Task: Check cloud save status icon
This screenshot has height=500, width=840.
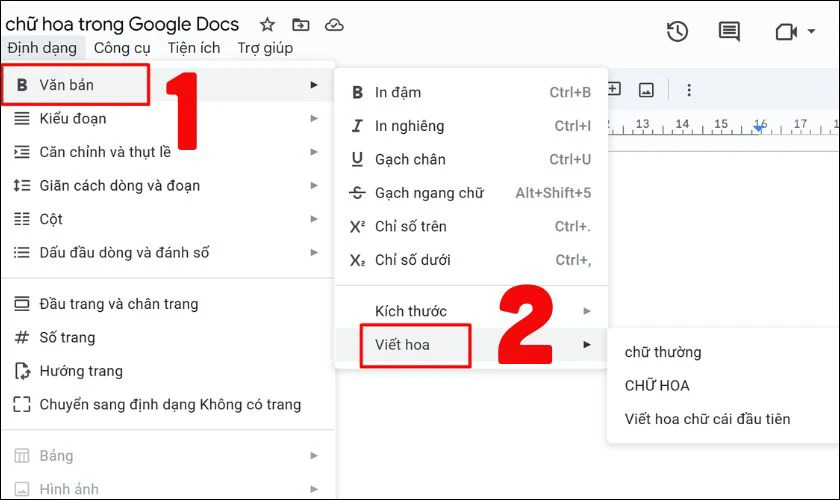Action: pos(334,25)
